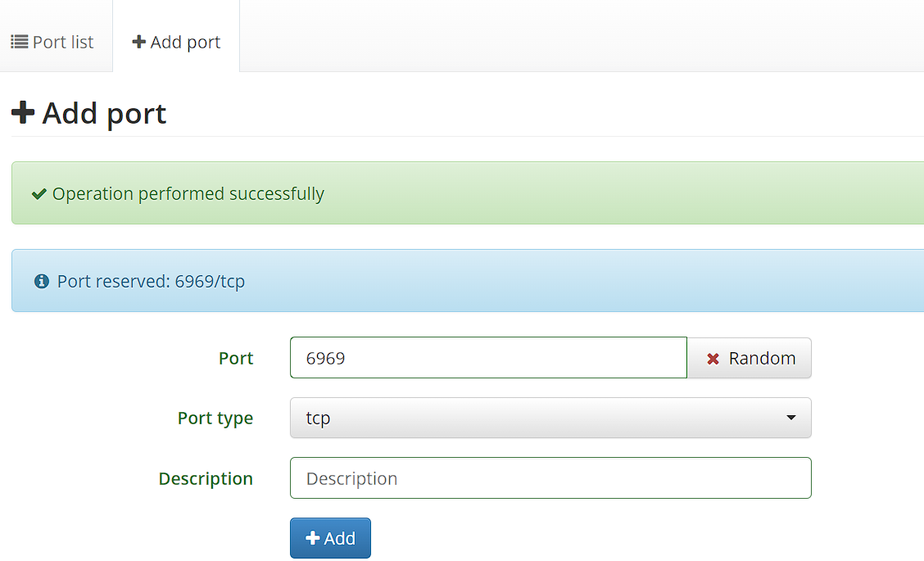The height and width of the screenshot is (561, 924).
Task: Click the plus icon on the Add button
Action: click(312, 538)
